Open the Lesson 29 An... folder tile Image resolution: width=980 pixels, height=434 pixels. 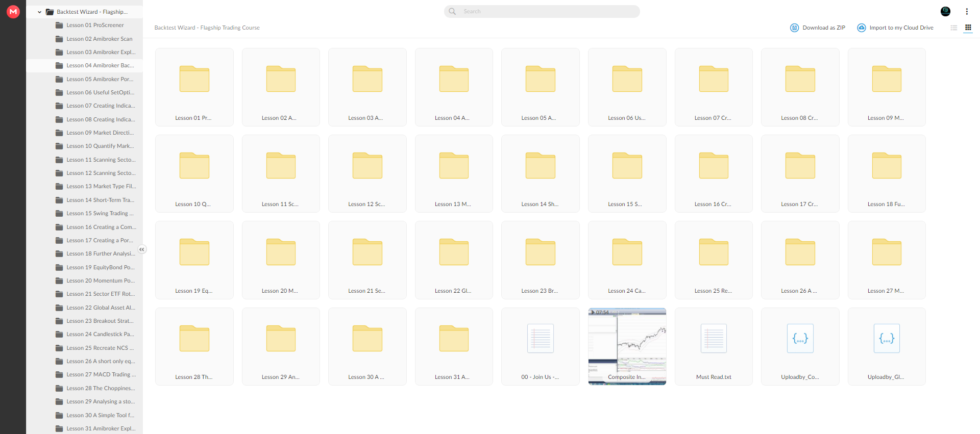[x=281, y=346]
